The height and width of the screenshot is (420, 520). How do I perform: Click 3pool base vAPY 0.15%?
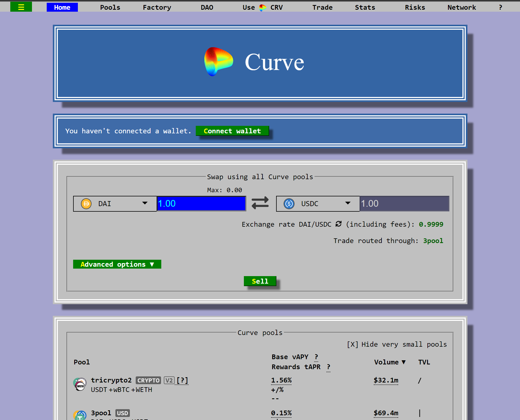[281, 413]
